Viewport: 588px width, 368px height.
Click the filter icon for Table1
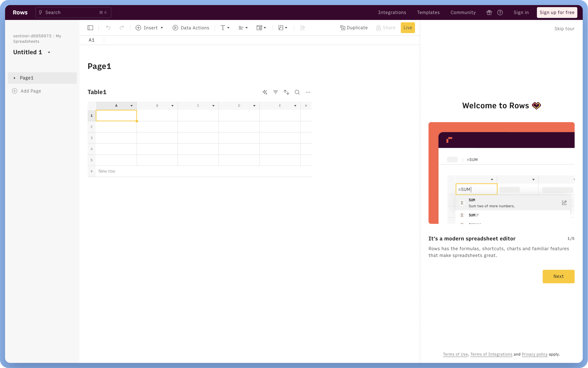coord(275,92)
